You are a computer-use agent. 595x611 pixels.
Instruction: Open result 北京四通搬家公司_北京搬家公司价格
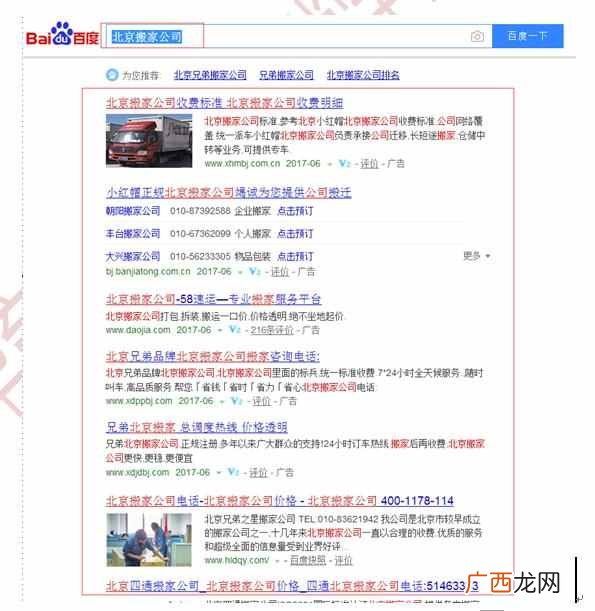(292, 586)
